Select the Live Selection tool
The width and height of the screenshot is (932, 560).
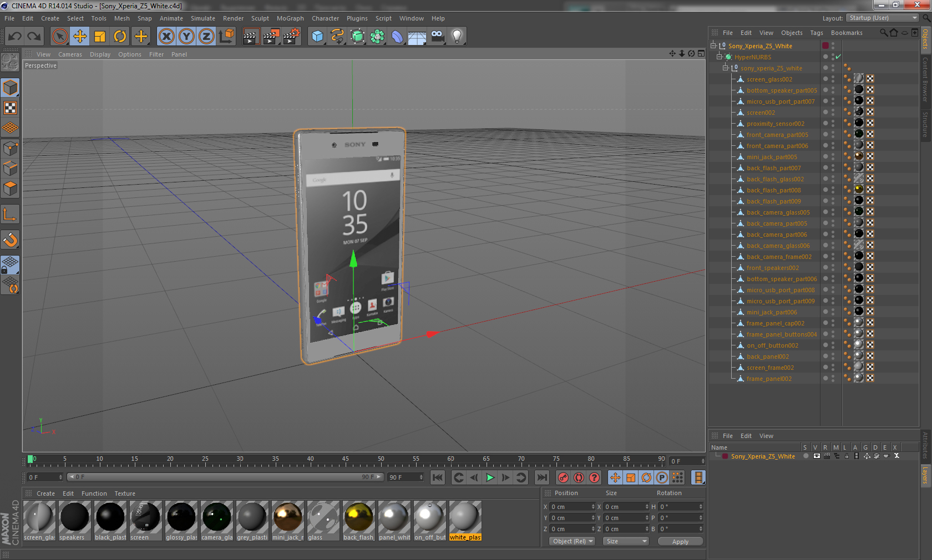[x=60, y=37]
